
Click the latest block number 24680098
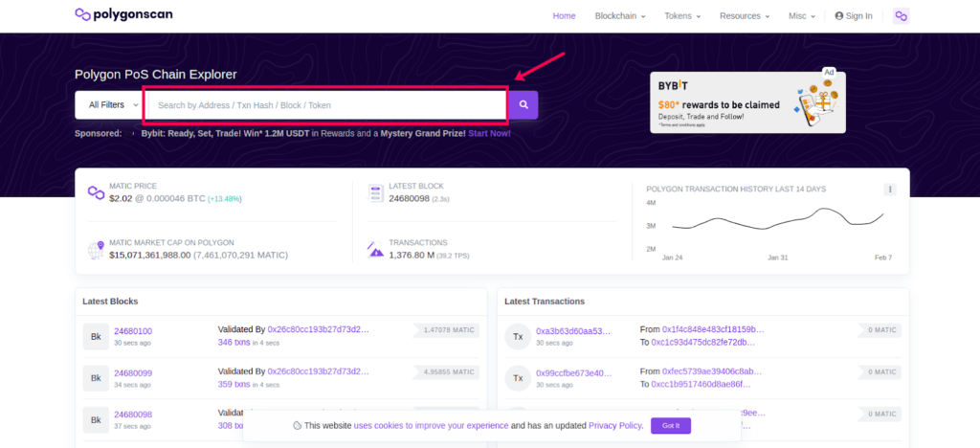(x=409, y=199)
